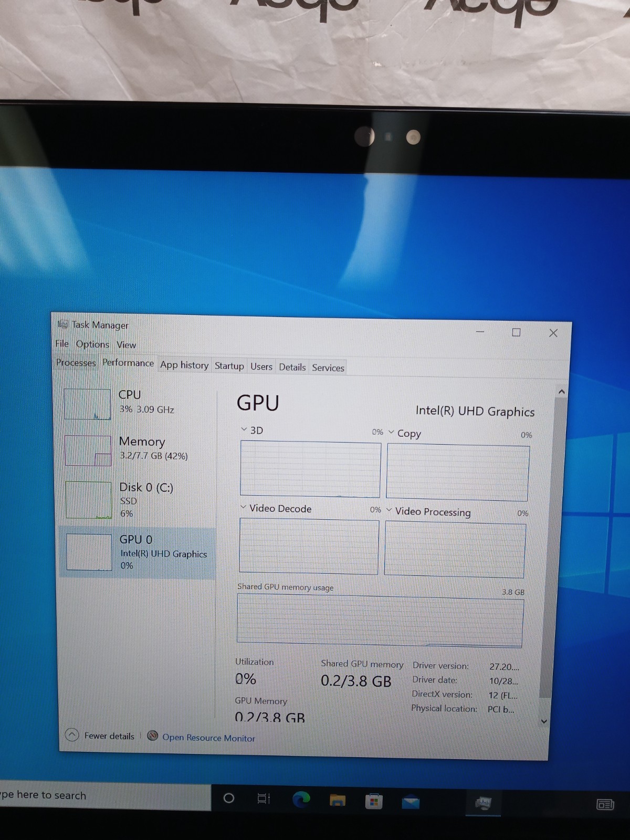630x840 pixels.
Task: Click the scroll up arrow in GPU pane
Action: point(561,392)
